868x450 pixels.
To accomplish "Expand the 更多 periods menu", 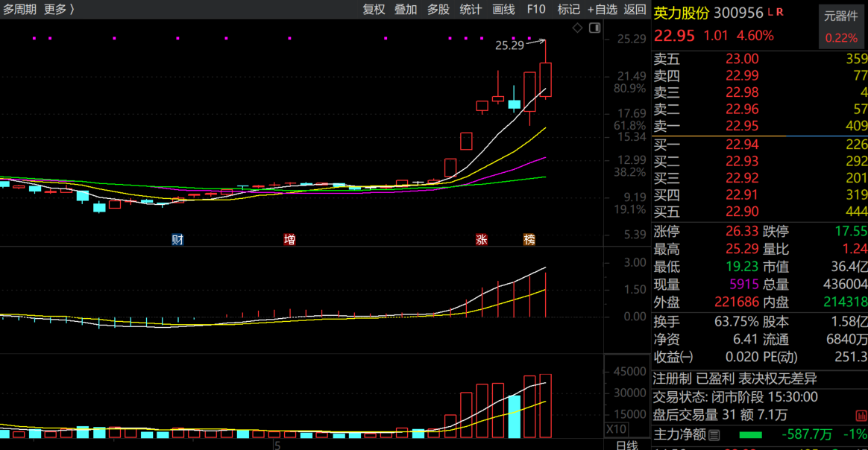I will tap(59, 10).
